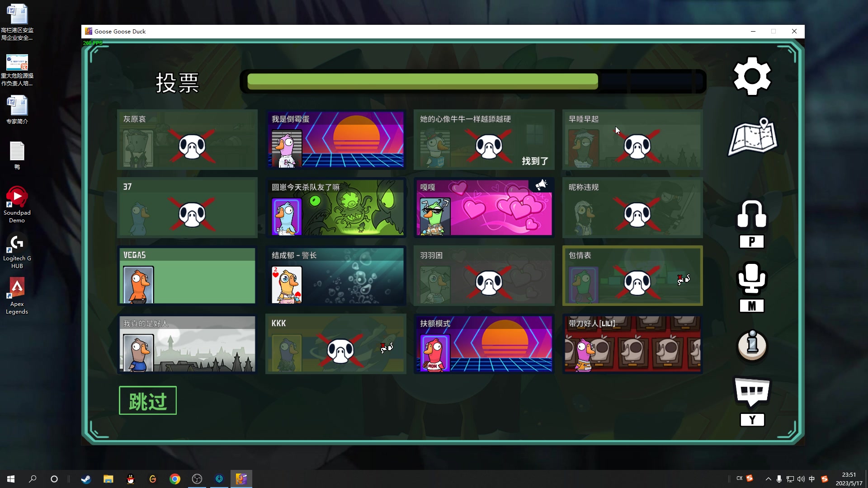Vote for player 嘎嘎
Viewport: 868px width, 488px height.
coord(484,208)
